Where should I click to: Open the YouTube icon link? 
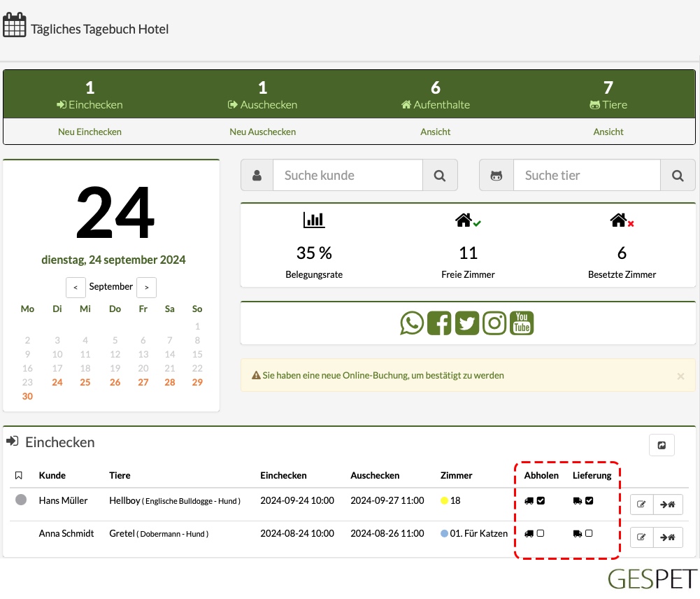pos(522,323)
